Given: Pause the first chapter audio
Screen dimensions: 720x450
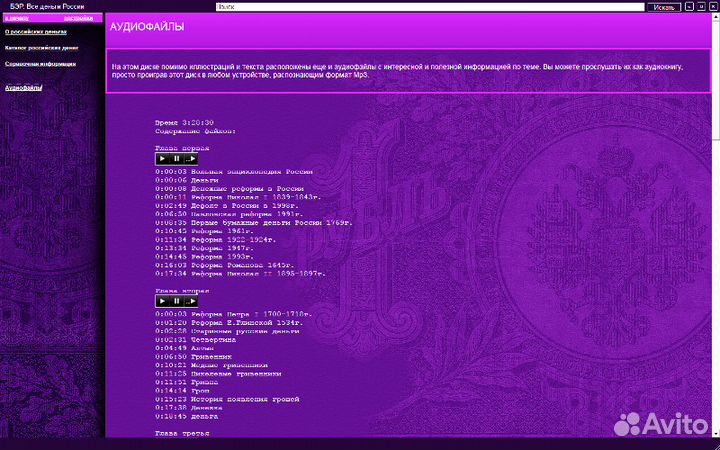Looking at the screenshot, I should tap(177, 159).
